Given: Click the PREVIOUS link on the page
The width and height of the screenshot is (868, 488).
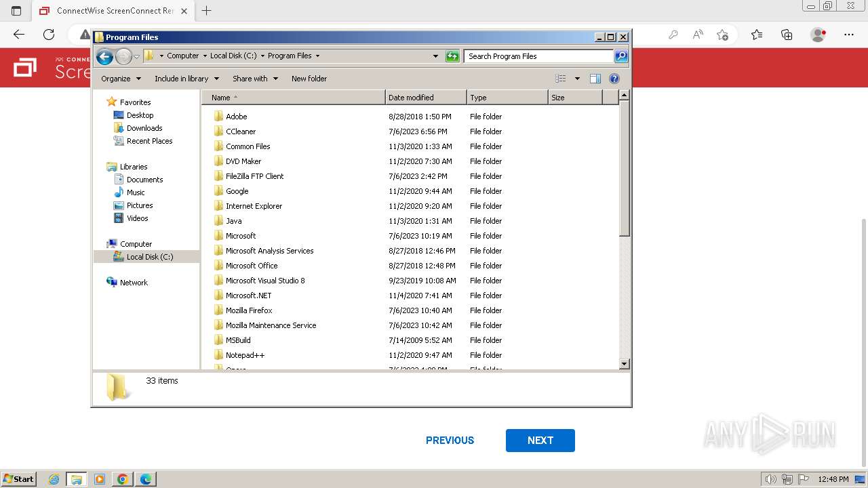Looking at the screenshot, I should [450, 441].
